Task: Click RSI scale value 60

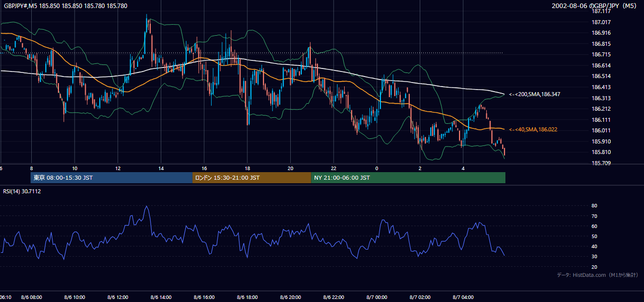Action: point(595,226)
